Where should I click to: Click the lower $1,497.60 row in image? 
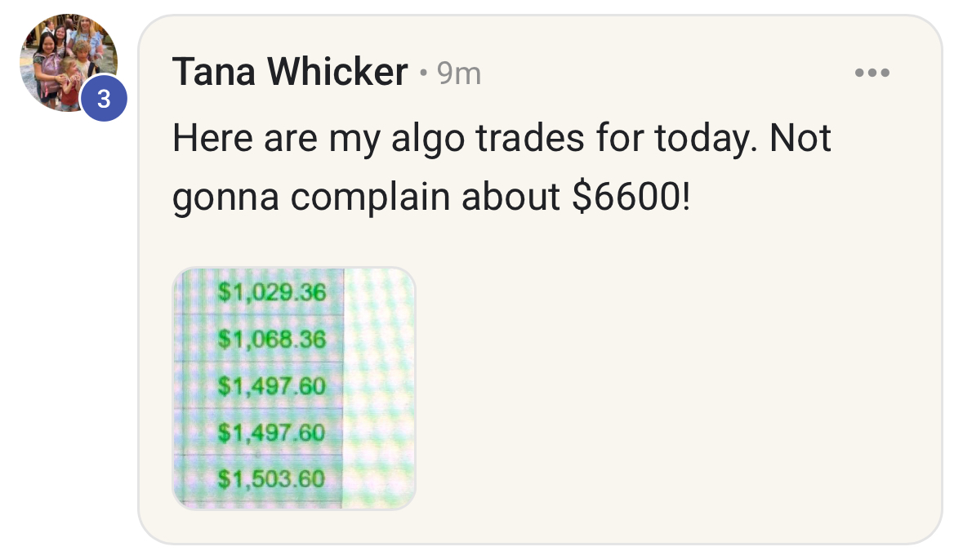271,433
